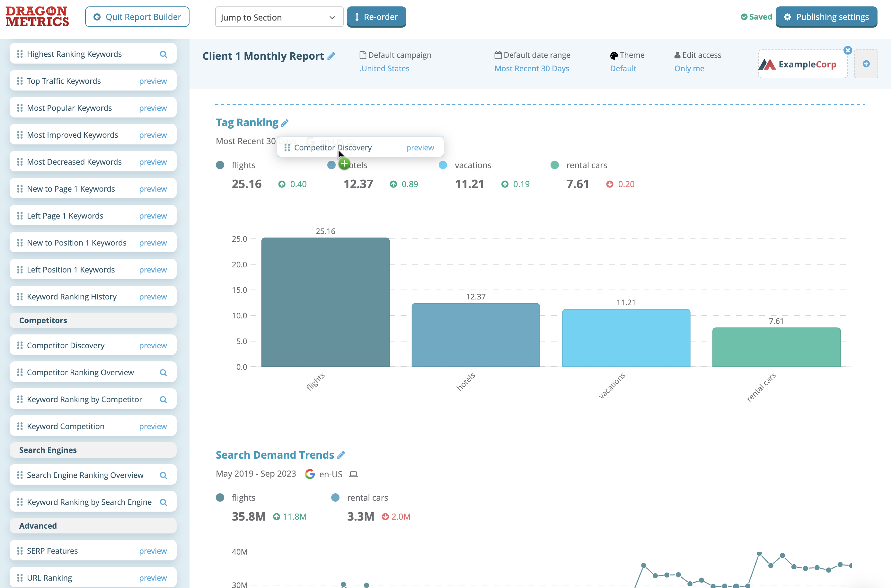Grab drag handle of Top Traffic Keywords

coord(20,81)
